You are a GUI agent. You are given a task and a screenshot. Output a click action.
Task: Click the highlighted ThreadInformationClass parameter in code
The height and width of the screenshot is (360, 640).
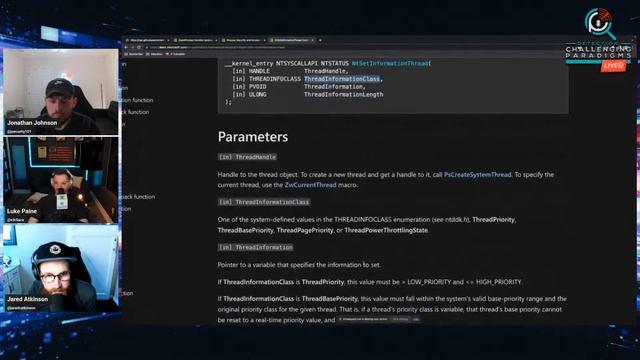[342, 79]
